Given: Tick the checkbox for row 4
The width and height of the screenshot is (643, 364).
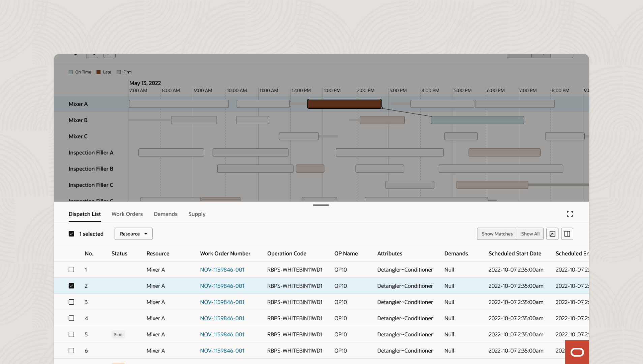Looking at the screenshot, I should tap(71, 318).
